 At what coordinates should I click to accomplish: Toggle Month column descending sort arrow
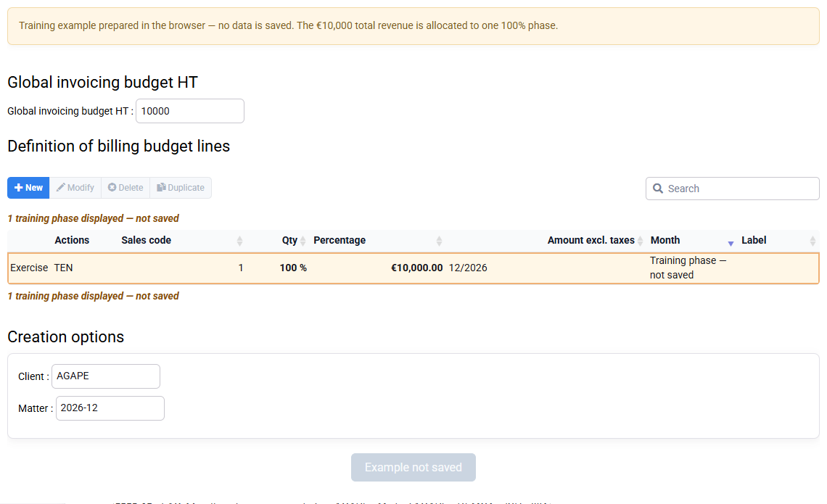click(731, 243)
